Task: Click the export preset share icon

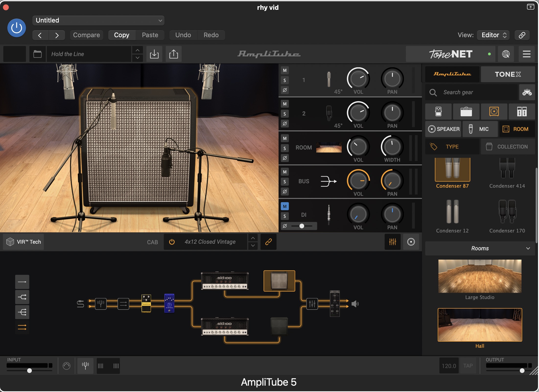Action: click(x=174, y=54)
